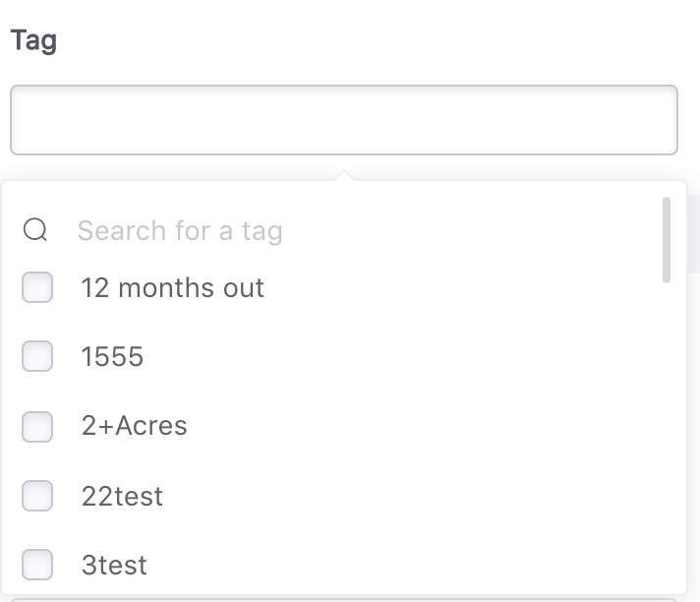Tick the "12 months out" checkbox
The height and width of the screenshot is (602, 700).
[x=37, y=287]
